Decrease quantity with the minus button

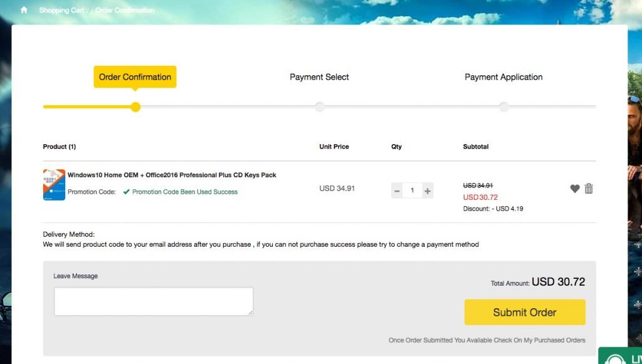(x=397, y=190)
